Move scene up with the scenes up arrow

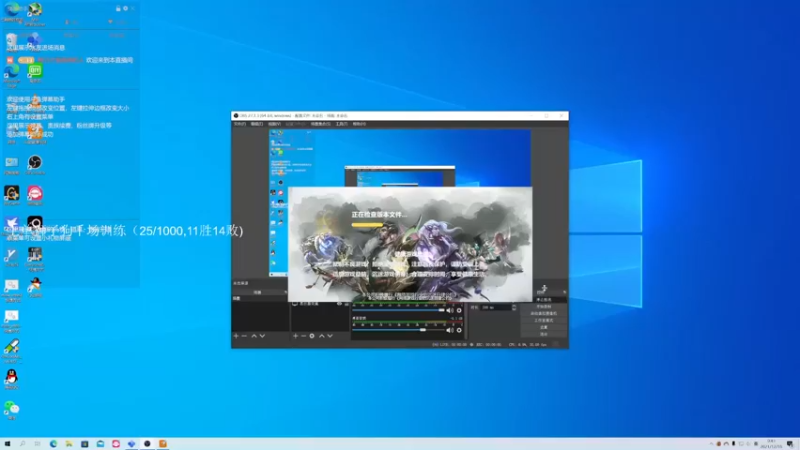point(254,336)
